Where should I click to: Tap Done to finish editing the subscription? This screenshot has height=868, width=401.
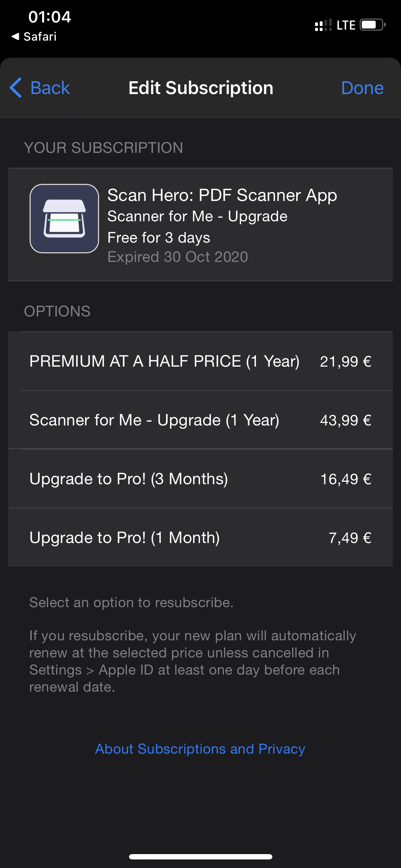tap(362, 88)
